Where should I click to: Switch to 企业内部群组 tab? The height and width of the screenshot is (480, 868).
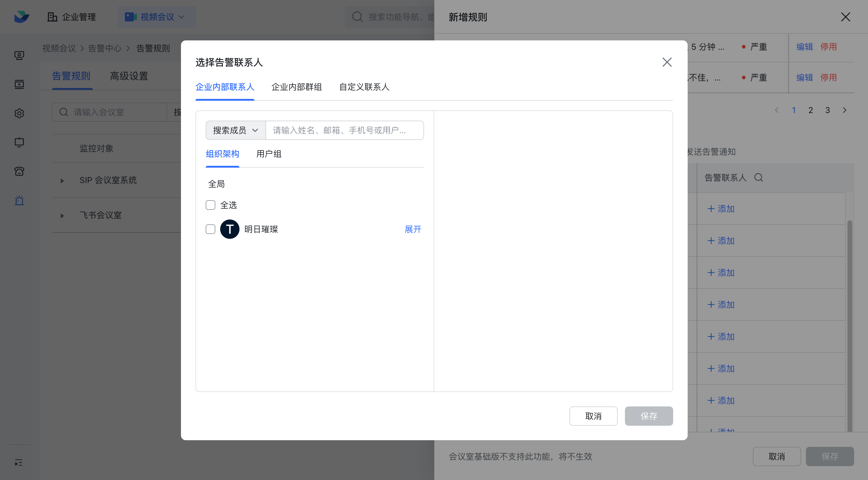(296, 87)
